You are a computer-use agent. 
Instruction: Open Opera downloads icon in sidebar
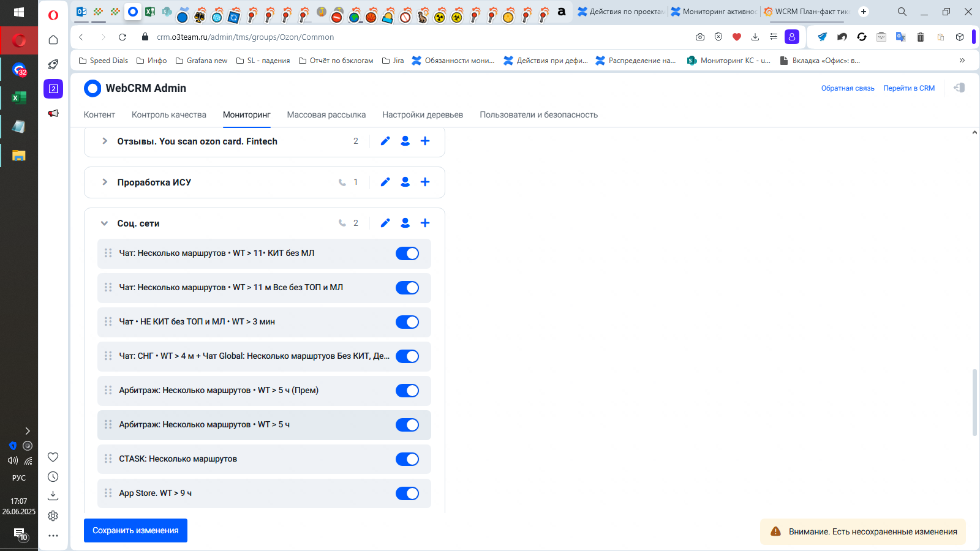(x=53, y=495)
